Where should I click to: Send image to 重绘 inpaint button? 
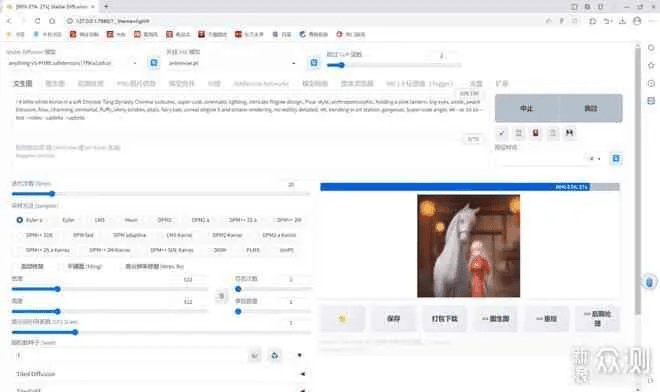546,319
